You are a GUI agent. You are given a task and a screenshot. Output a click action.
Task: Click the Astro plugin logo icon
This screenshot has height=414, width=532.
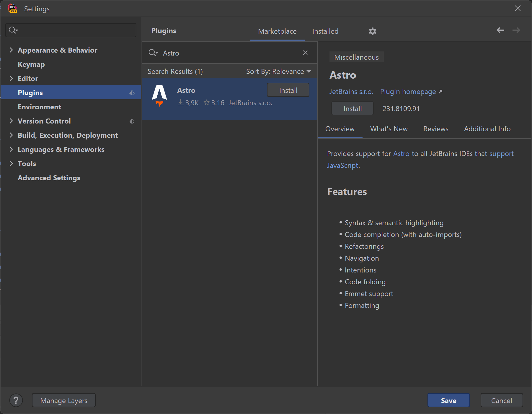159,96
